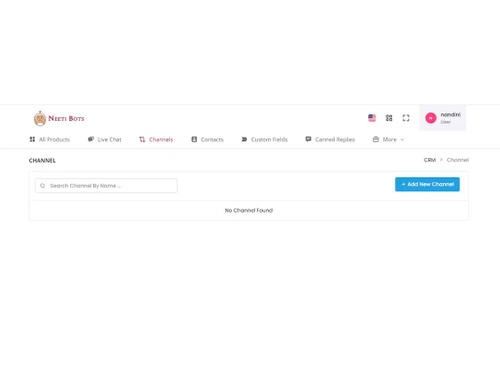The height and width of the screenshot is (375, 500).
Task: Open the language flag selector
Action: [x=372, y=118]
